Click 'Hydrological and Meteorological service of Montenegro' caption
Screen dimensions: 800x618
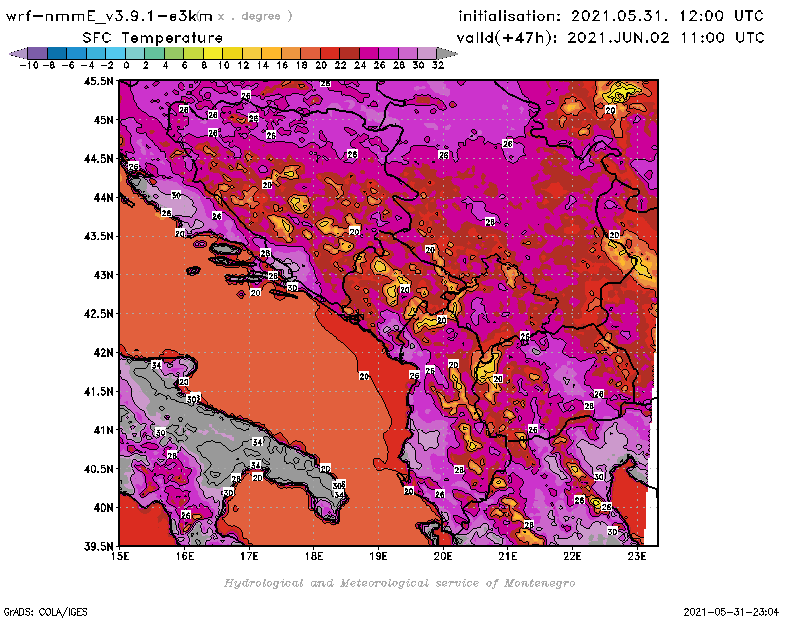[x=399, y=583]
